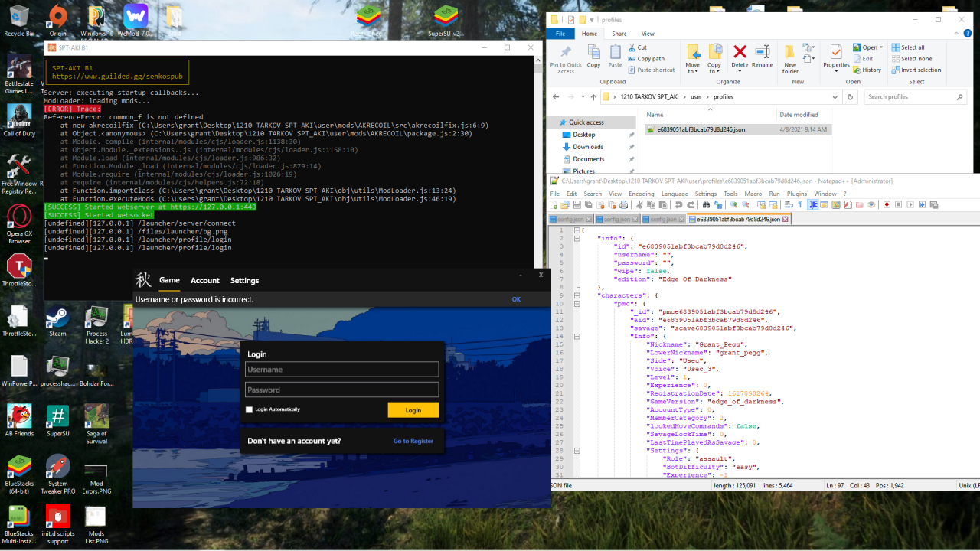Image resolution: width=980 pixels, height=551 pixels.
Task: Click the Date modified column header
Action: pyautogui.click(x=799, y=115)
